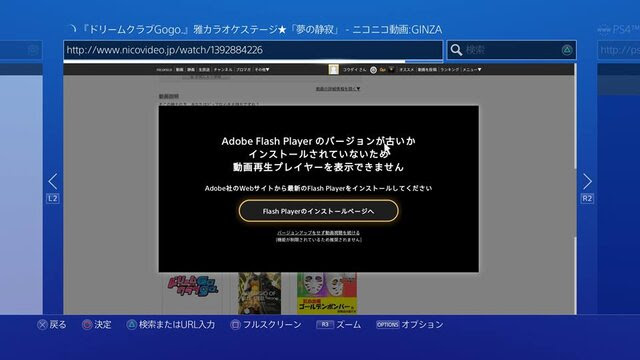Open the チャンネル menu item
The height and width of the screenshot is (360, 640).
pos(223,70)
